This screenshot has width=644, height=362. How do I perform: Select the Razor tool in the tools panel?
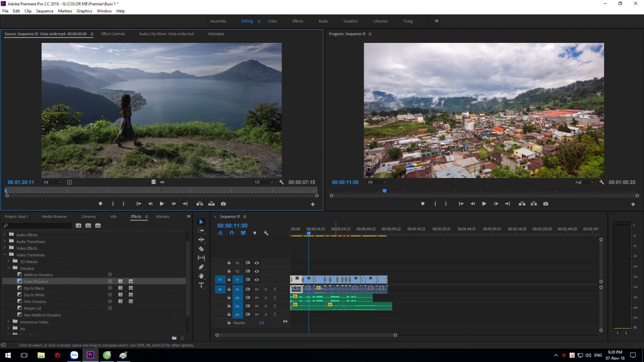pos(201,249)
